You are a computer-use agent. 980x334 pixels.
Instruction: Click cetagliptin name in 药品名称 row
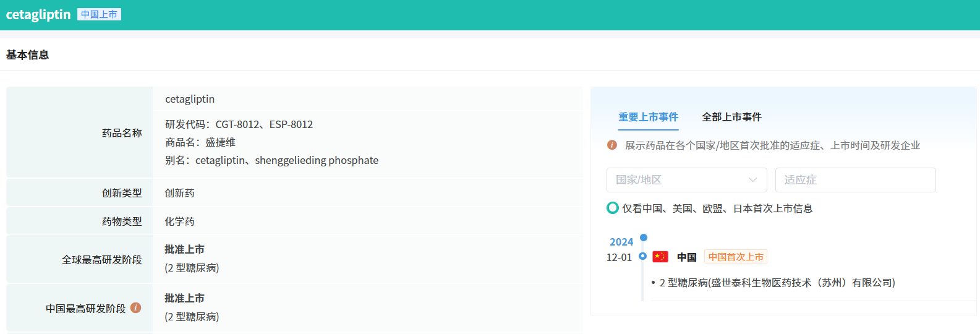point(190,99)
